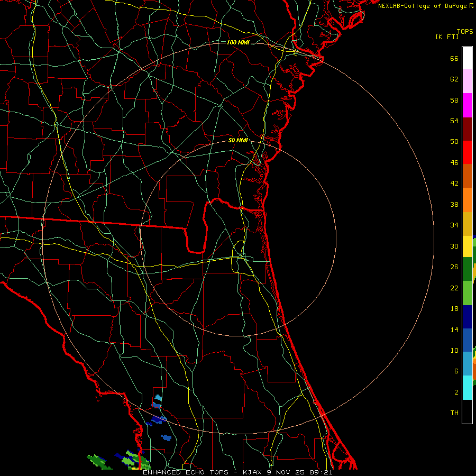Click the 'ENHANCED ECHO TOPS - KJAX' caption
This screenshot has height=476, width=476.
(x=202, y=472)
